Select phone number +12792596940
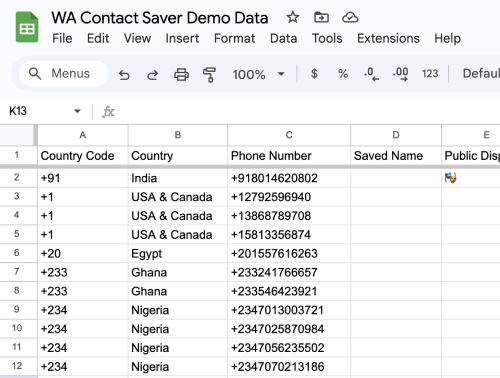 pos(289,197)
